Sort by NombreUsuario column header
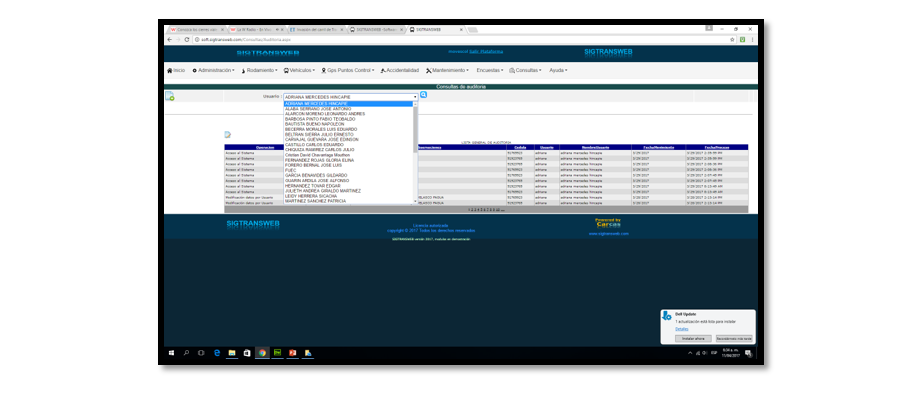This screenshot has height=407, width=908. (x=594, y=147)
